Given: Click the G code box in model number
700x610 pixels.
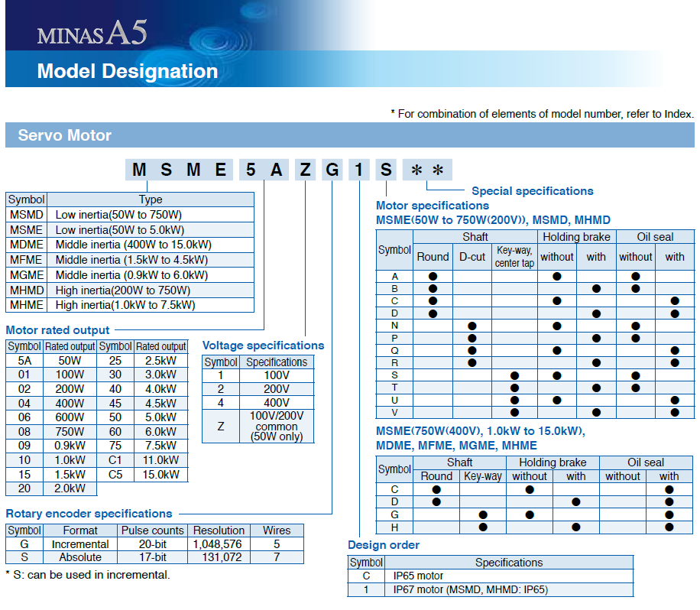Looking at the screenshot, I should 332,170.
